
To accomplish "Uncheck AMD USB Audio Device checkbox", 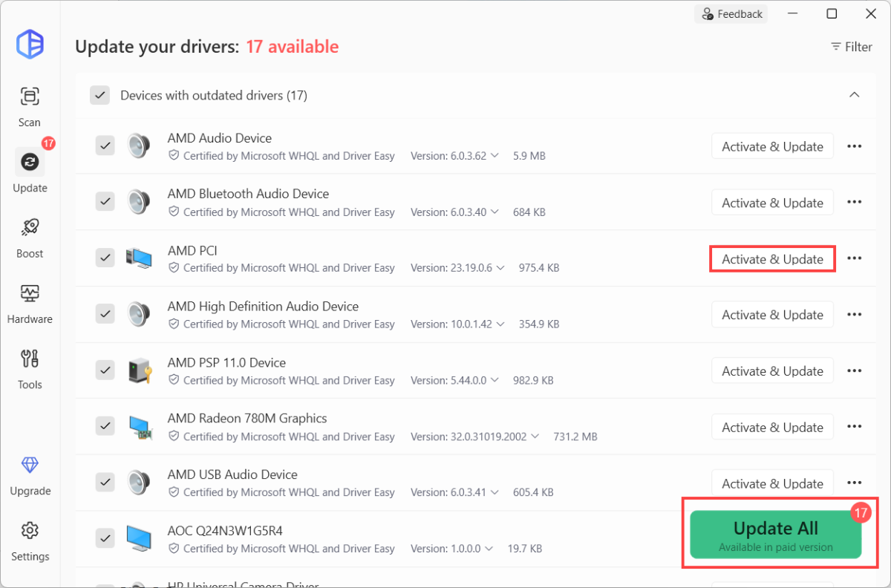I will [x=105, y=483].
